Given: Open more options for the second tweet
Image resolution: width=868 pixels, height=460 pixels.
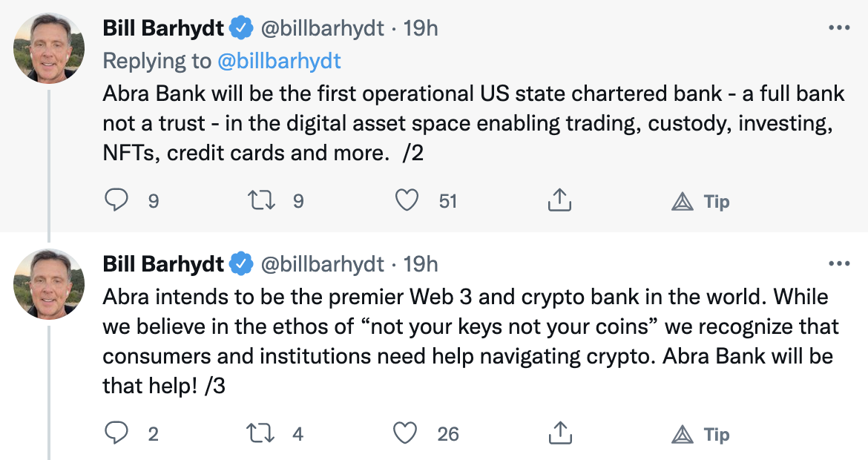Looking at the screenshot, I should [838, 263].
